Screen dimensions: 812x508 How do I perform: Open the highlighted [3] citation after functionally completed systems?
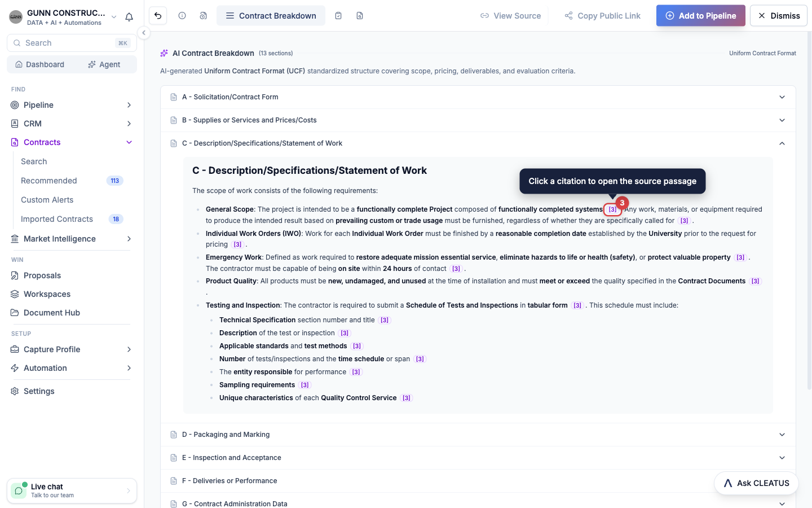612,209
